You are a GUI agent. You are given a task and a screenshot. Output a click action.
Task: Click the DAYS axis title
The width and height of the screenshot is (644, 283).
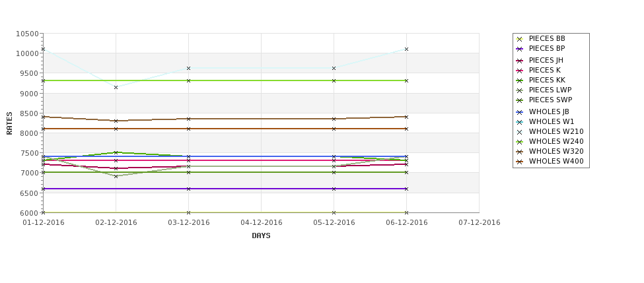pos(261,236)
